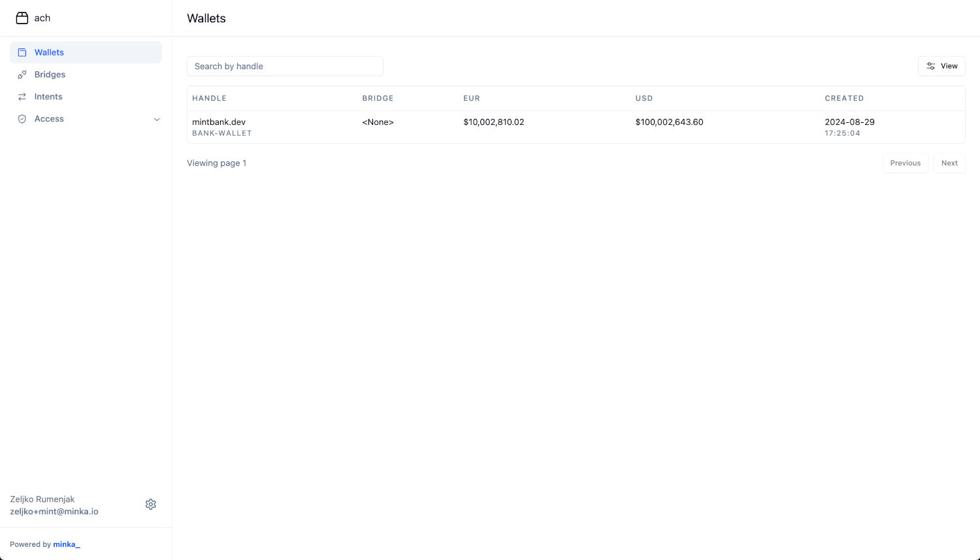Open the minka_ link in footer
Viewport: 980px width, 560px height.
[67, 544]
